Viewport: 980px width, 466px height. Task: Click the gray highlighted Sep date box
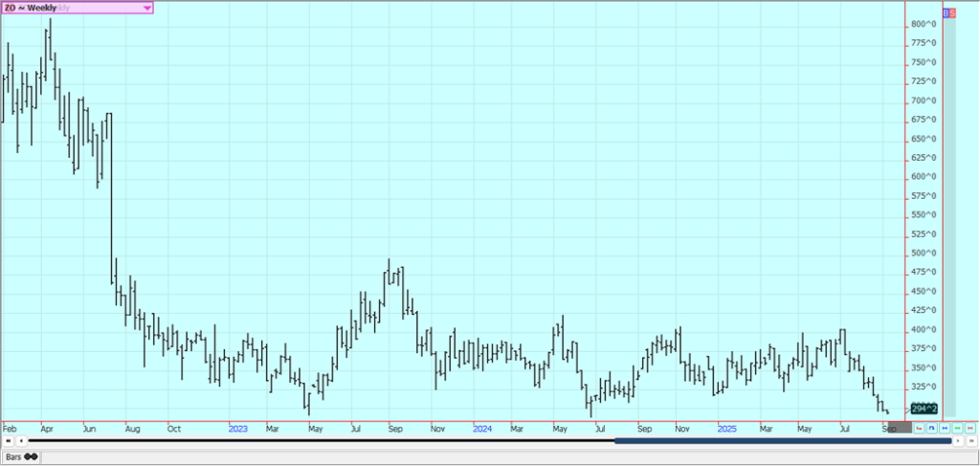(900, 428)
